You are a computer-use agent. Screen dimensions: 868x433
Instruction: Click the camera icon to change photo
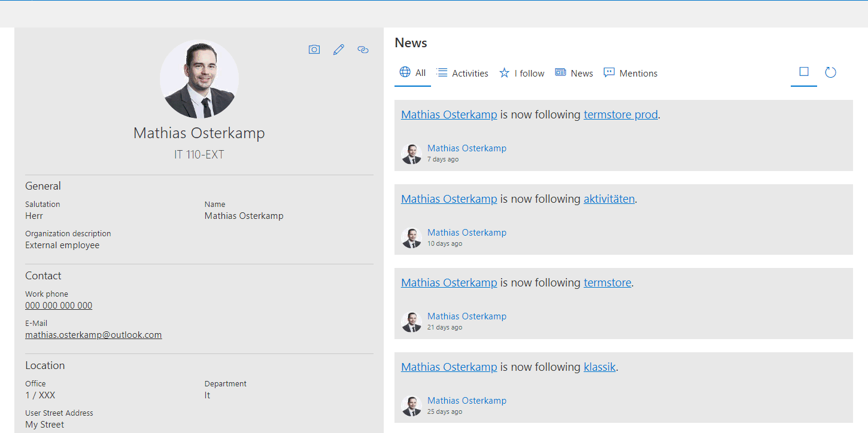[314, 50]
